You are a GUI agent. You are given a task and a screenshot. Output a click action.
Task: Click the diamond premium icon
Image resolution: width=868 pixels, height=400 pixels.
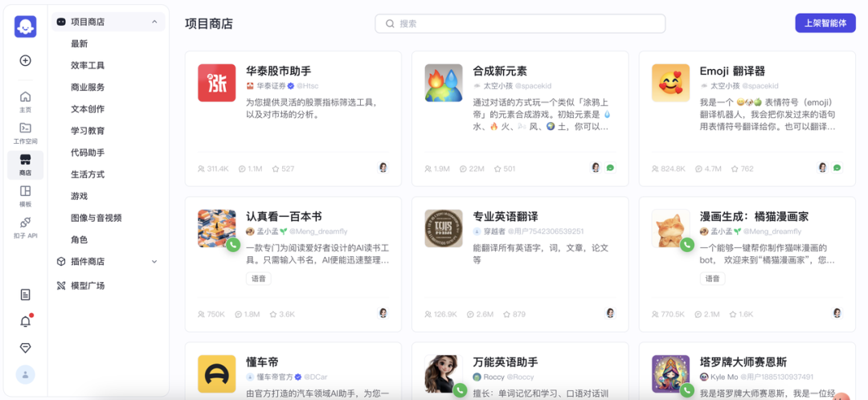pos(26,348)
